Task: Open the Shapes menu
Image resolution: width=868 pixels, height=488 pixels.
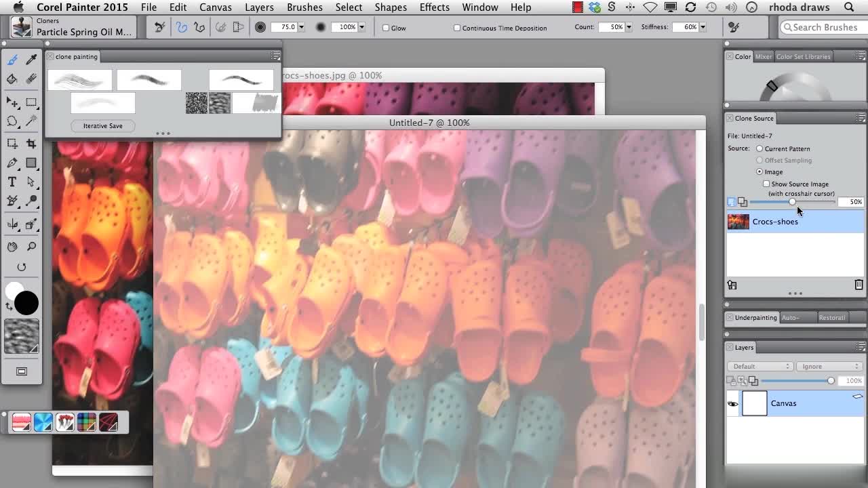Action: click(391, 7)
